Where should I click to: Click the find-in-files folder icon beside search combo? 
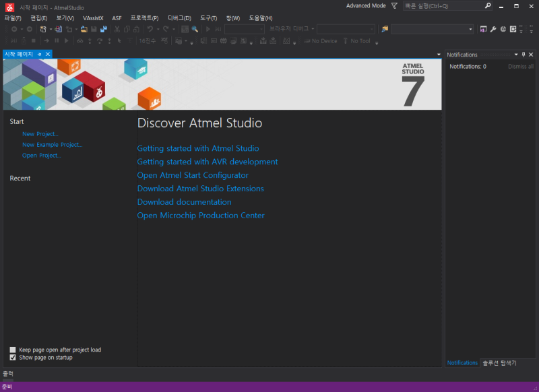(x=385, y=29)
